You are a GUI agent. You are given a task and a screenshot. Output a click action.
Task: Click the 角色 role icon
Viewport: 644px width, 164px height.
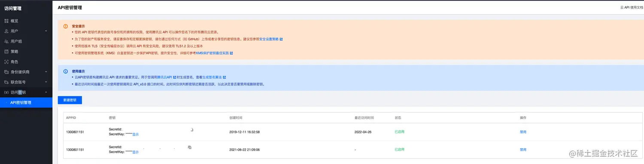[6, 62]
